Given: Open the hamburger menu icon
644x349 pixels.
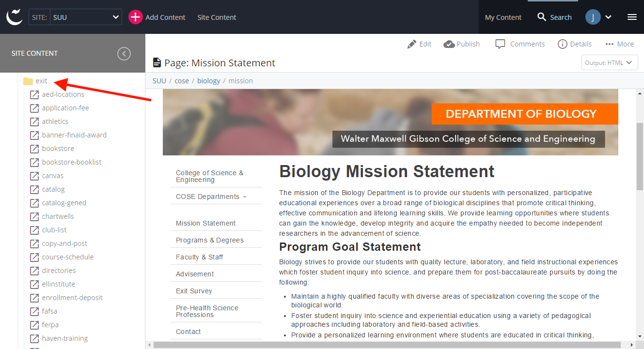Looking at the screenshot, I should 632,17.
